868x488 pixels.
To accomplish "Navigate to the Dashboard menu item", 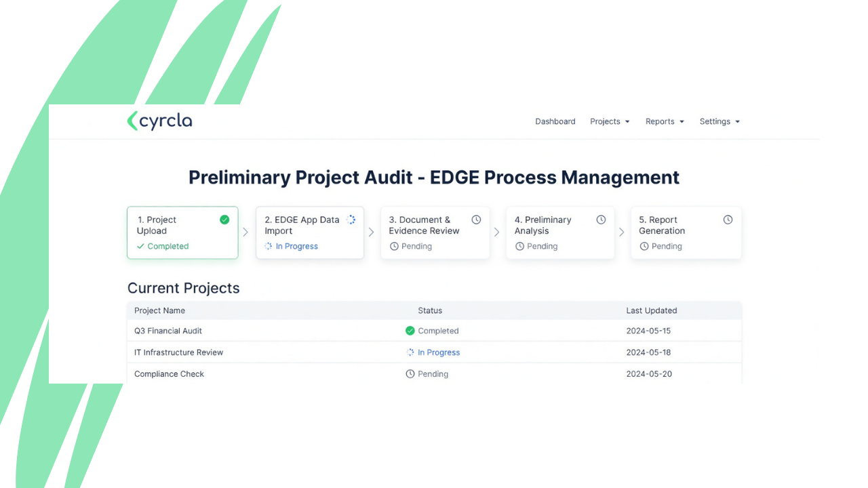I will tap(555, 121).
